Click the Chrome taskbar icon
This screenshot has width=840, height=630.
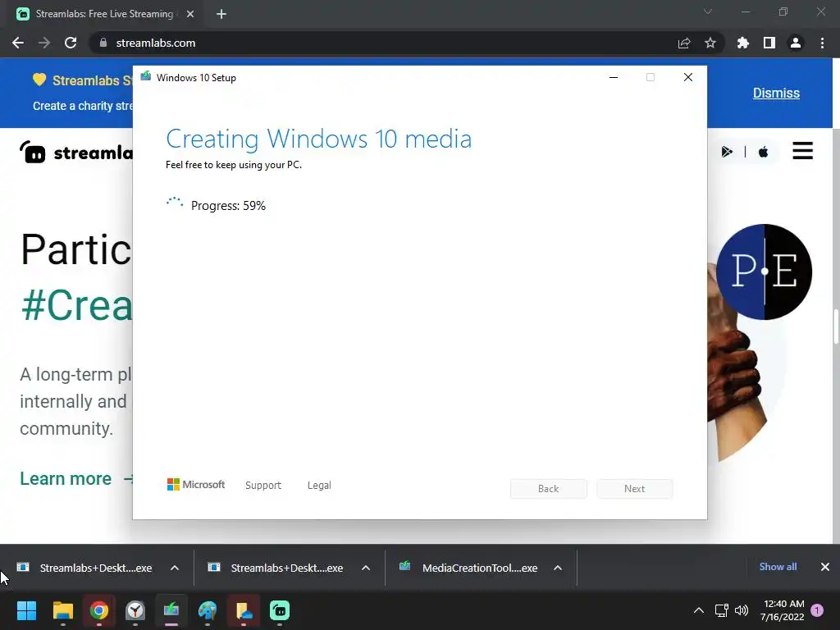tap(99, 610)
